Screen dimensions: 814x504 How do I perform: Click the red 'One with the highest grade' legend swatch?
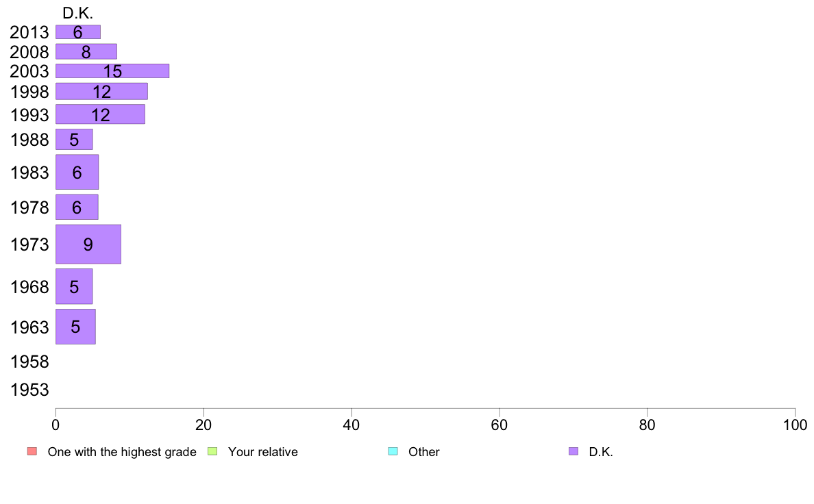(x=32, y=451)
